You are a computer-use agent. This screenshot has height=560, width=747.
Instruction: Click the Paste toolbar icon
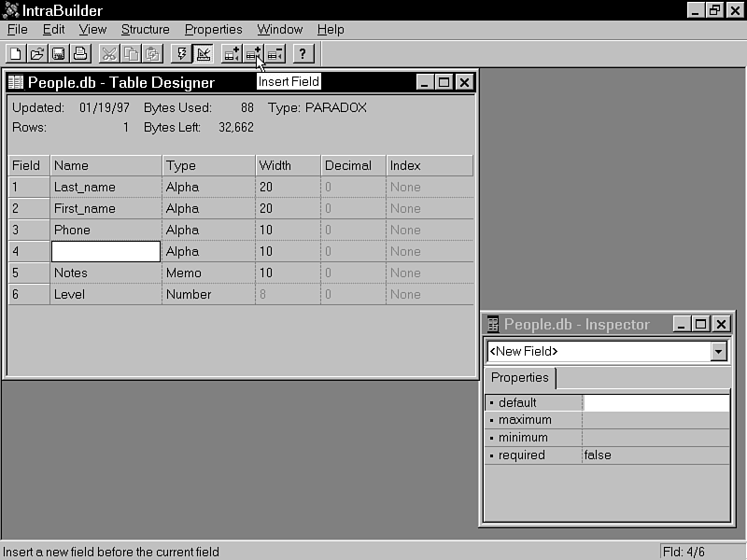tap(150, 53)
